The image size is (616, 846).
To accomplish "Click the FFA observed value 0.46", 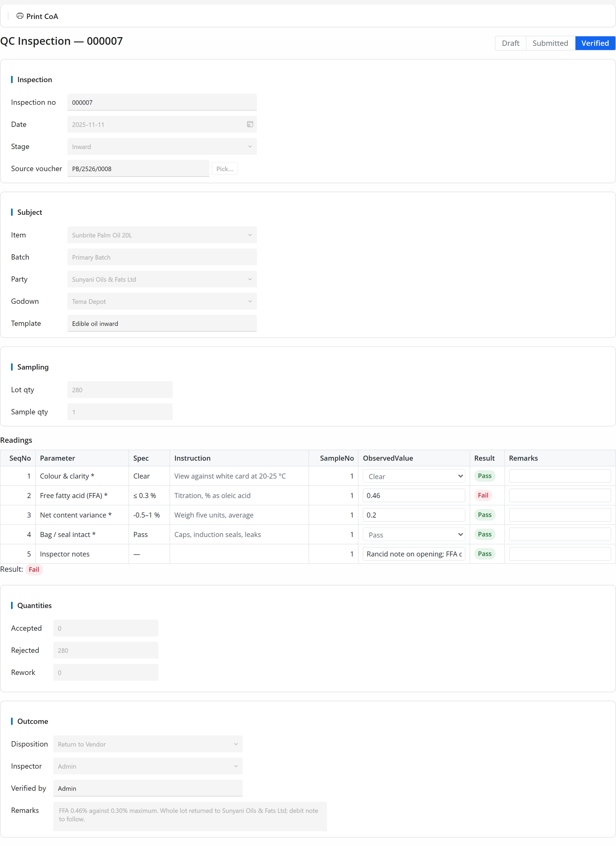I will pos(414,495).
